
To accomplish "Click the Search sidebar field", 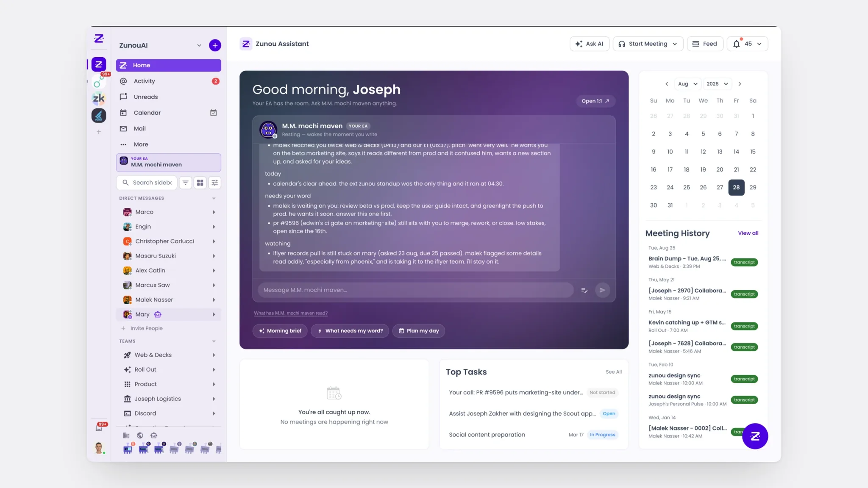I will click(147, 183).
